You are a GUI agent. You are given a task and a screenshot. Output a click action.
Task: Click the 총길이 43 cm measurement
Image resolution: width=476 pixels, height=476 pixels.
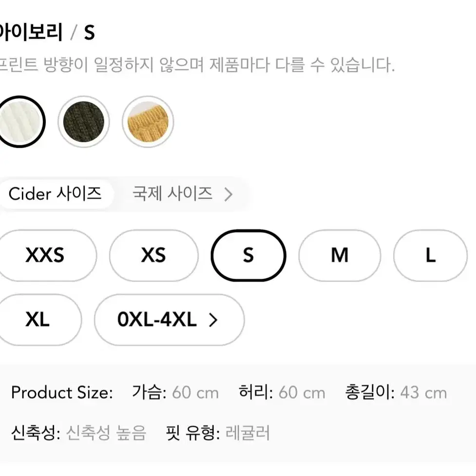point(396,392)
